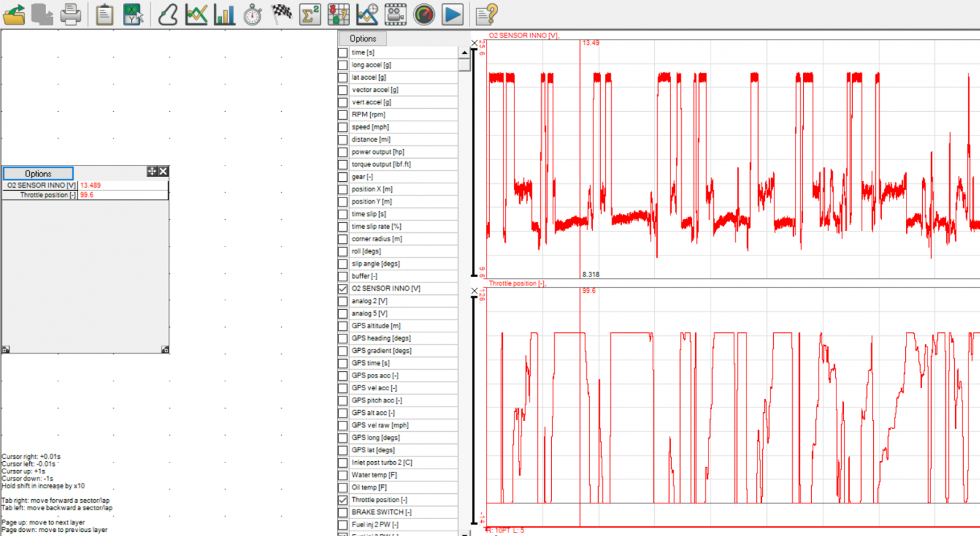Screen dimensions: 980x536
Task: Click the checkered flag icon
Action: [281, 14]
